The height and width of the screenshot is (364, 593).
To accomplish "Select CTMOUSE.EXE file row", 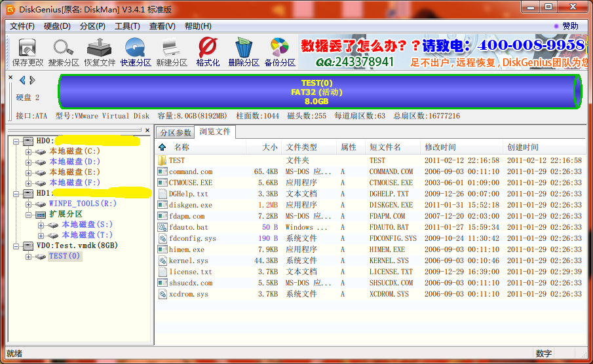I will (x=371, y=183).
